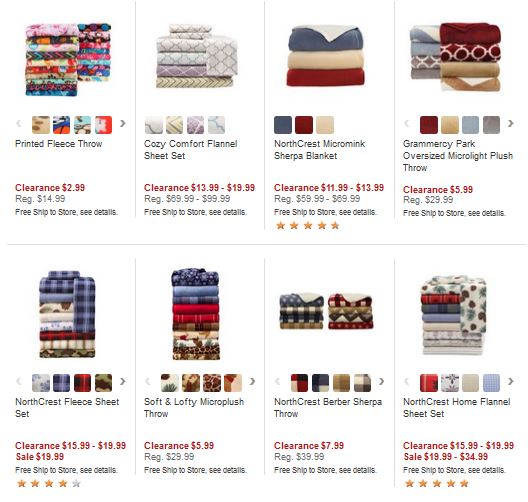This screenshot has width=528, height=502.
Task: View star rating for NorthCrest Fleece Sheet Set
Action: [49, 484]
